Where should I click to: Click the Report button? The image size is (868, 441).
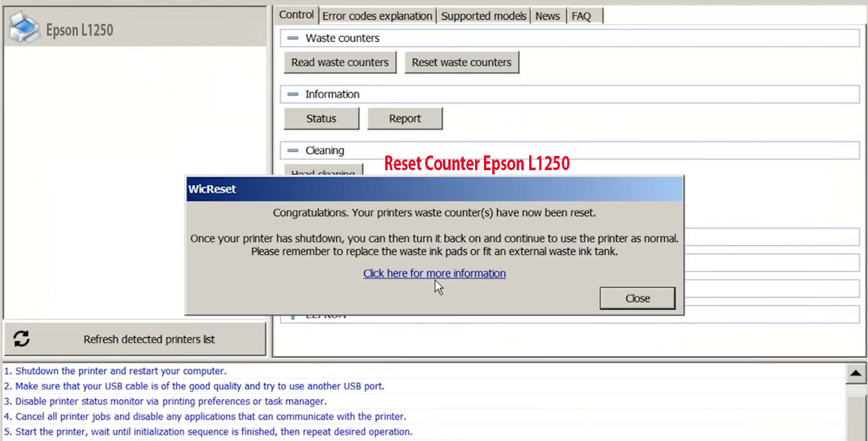click(405, 118)
